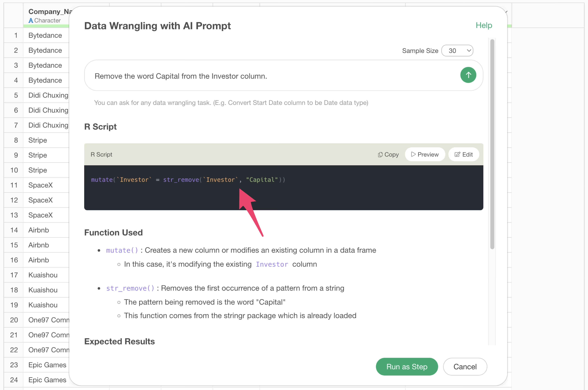Click Run as Step button
This screenshot has width=588, height=390.
click(407, 366)
